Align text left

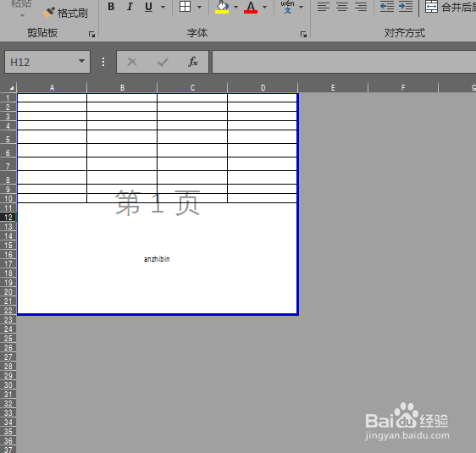point(324,7)
